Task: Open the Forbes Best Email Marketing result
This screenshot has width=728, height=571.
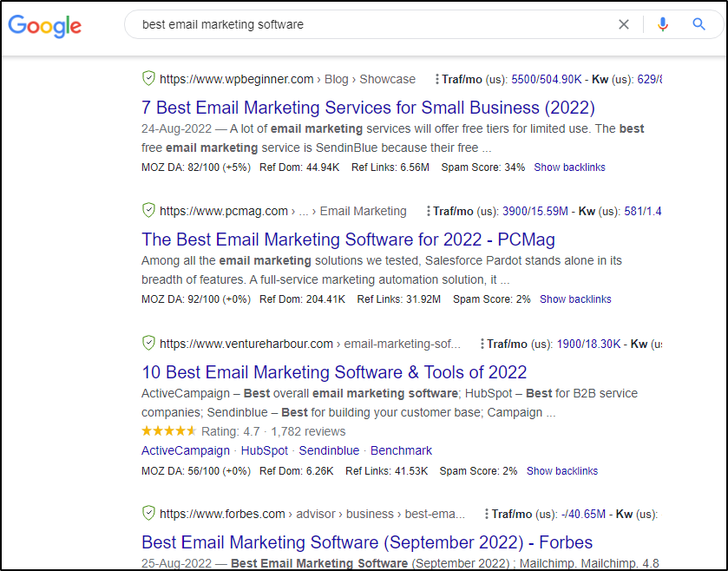Action: point(366,542)
